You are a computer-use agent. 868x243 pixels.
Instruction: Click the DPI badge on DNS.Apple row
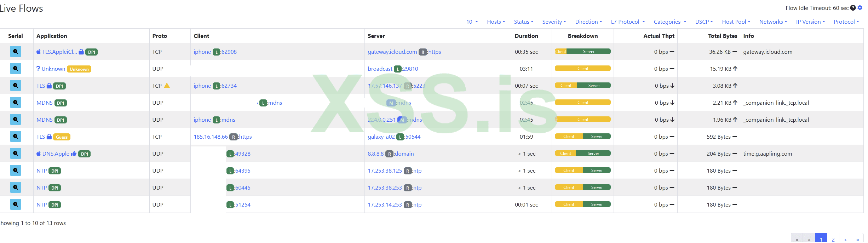[x=85, y=154]
